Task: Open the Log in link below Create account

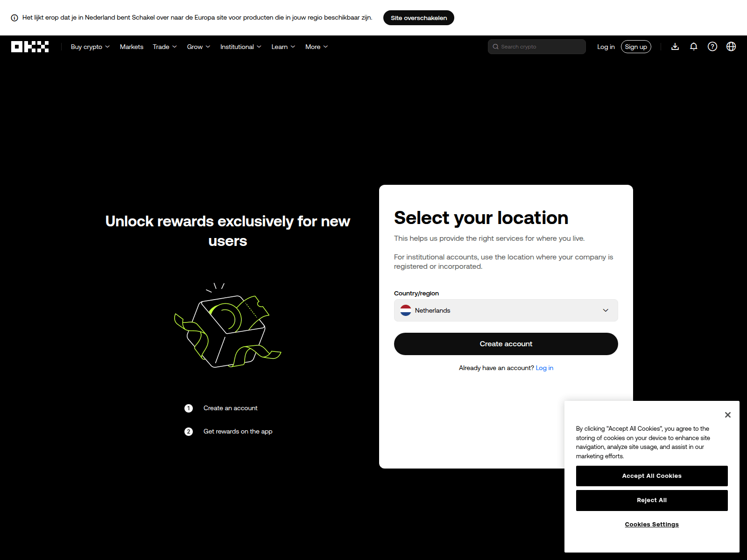Action: [x=544, y=368]
